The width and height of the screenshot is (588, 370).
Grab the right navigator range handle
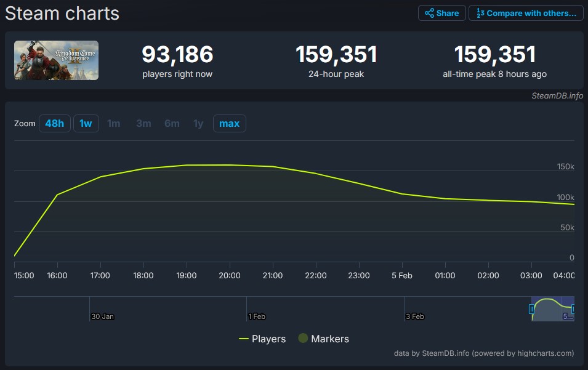tap(573, 309)
